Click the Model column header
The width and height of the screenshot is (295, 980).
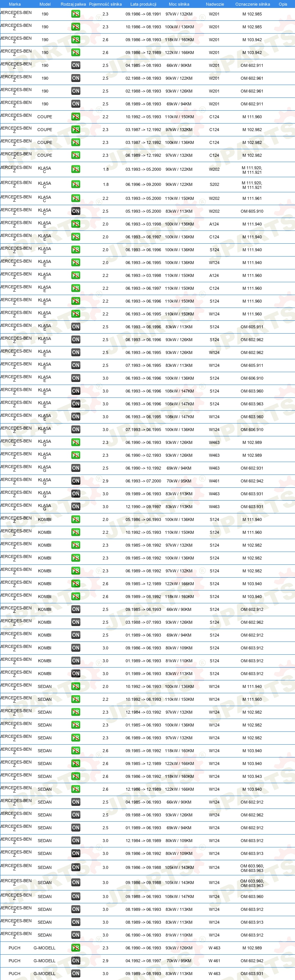[45, 4]
